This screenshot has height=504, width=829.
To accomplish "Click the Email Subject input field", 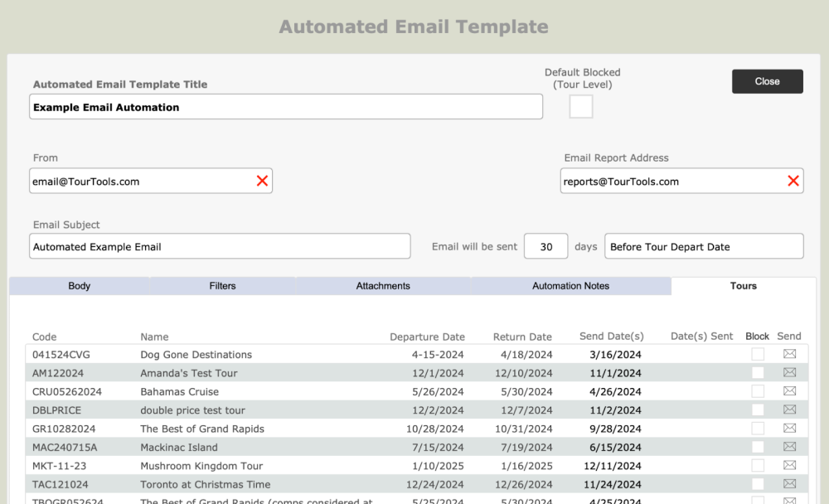I will (x=220, y=246).
